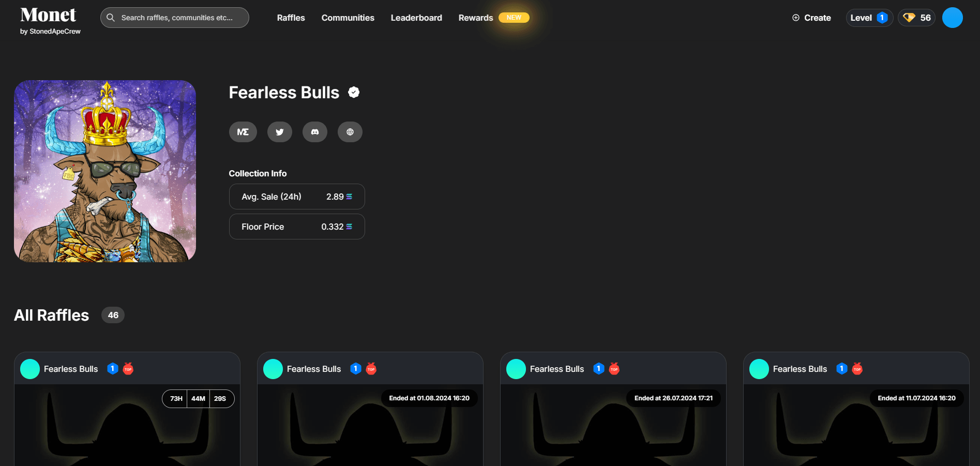Click the yellow NEW badge by Rewards

coord(514,18)
